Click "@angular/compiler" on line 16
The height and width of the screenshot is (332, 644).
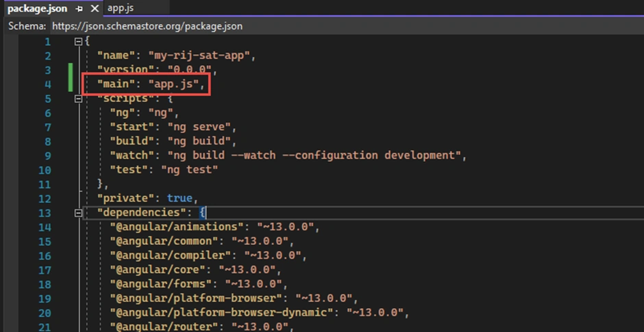coord(171,255)
